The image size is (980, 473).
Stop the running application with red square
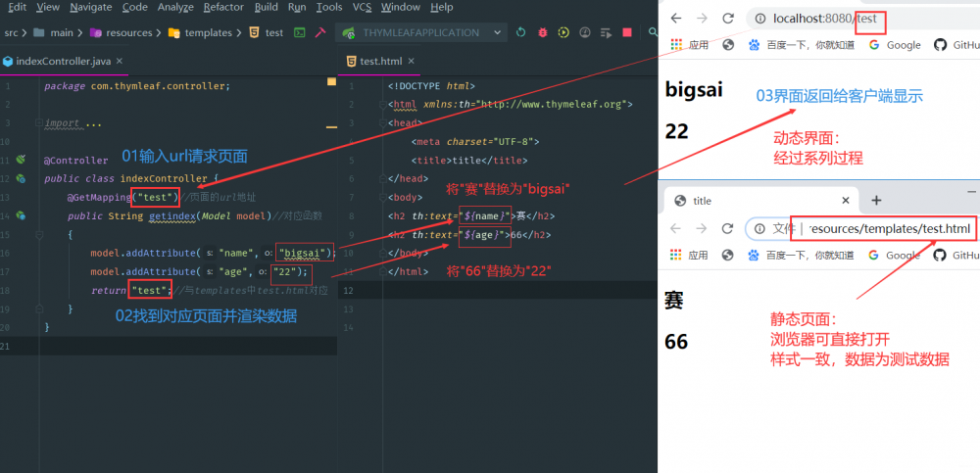click(627, 32)
